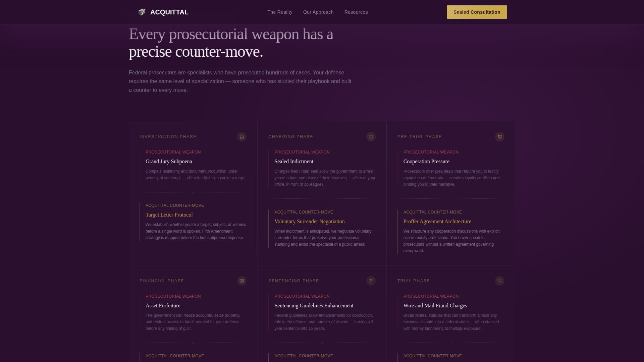This screenshot has height=362, width=644.
Task: Click the Sealed Indictment heading
Action: pos(294,162)
